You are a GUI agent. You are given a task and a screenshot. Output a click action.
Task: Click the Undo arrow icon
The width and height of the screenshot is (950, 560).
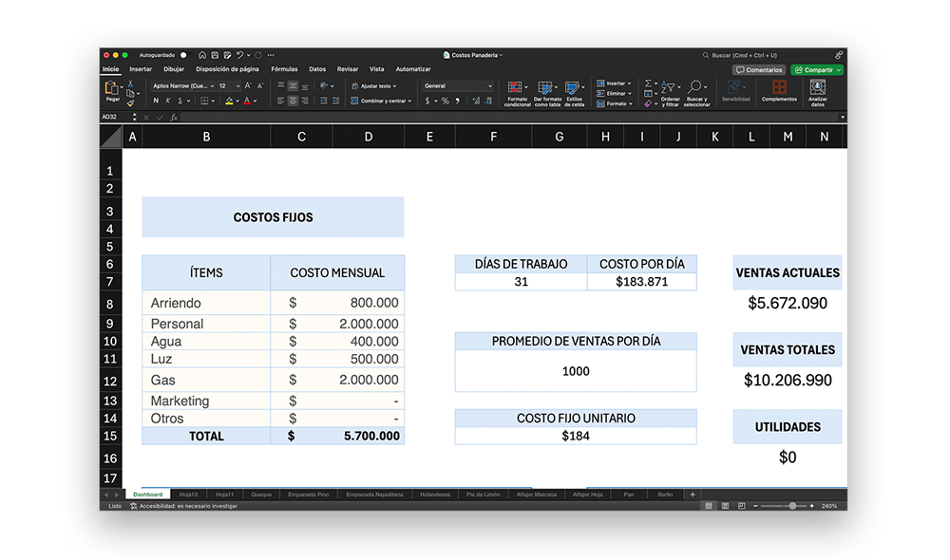coord(239,55)
